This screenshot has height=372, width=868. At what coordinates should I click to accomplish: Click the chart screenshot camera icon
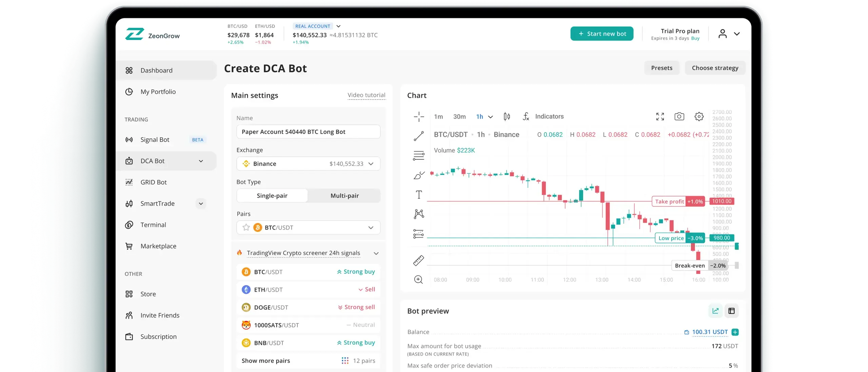679,116
